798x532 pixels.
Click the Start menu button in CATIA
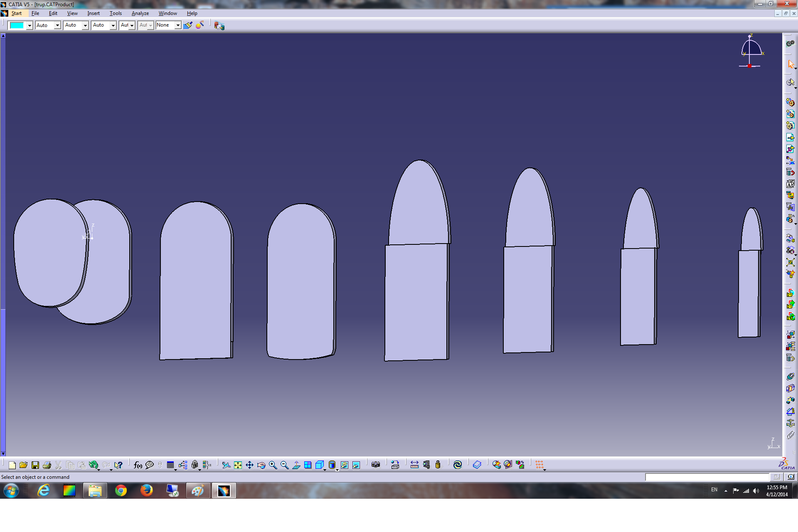click(16, 13)
